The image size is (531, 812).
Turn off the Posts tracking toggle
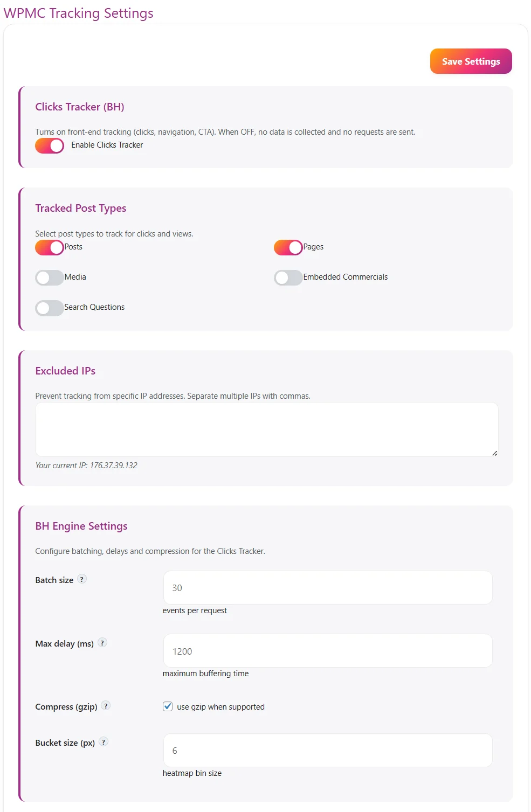49,247
